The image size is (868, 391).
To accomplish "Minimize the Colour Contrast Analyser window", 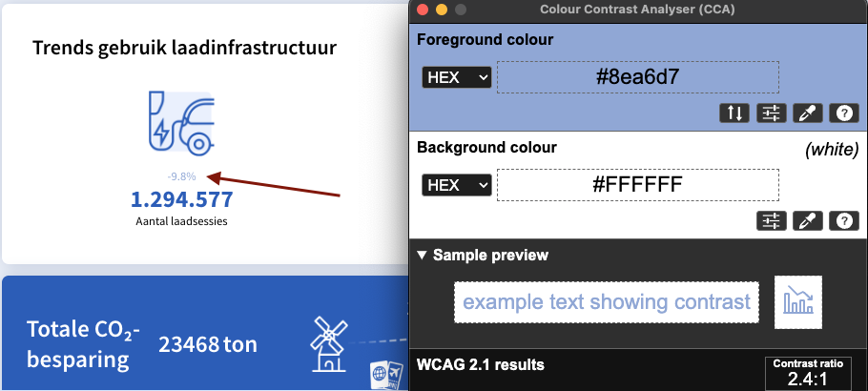I will click(x=441, y=10).
